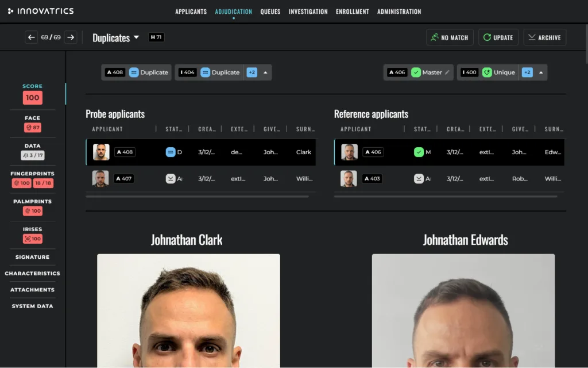588x368 pixels.
Task: Click duplicate status icon in A 408 row
Action: pyautogui.click(x=171, y=152)
